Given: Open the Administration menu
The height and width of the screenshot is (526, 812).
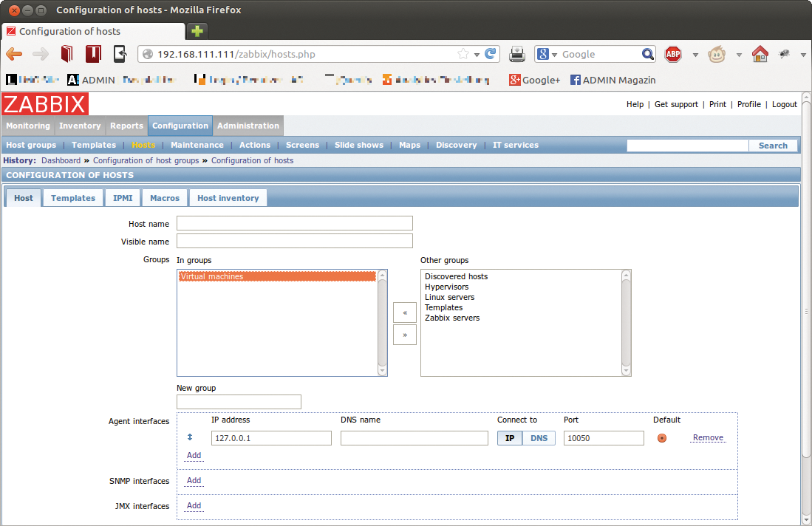Looking at the screenshot, I should [x=248, y=126].
